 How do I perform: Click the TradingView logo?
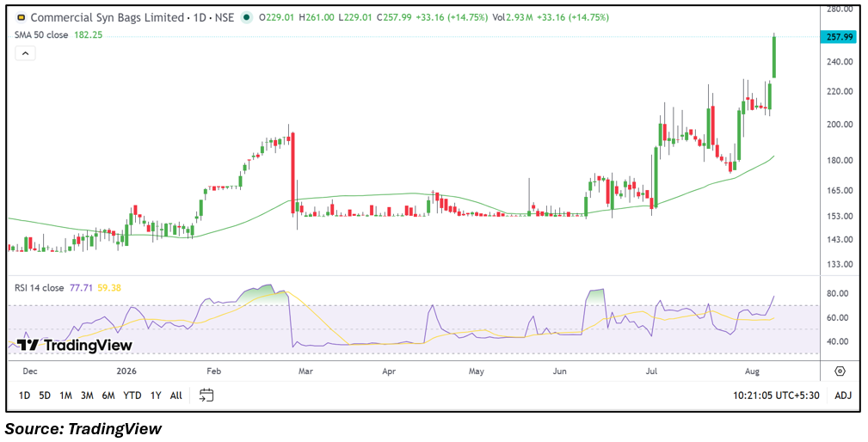(74, 345)
